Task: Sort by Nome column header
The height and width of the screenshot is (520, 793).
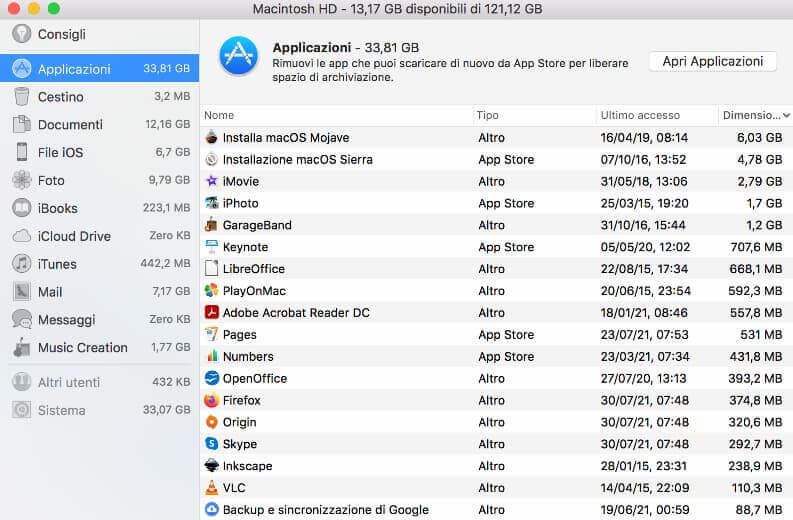Action: (336, 115)
